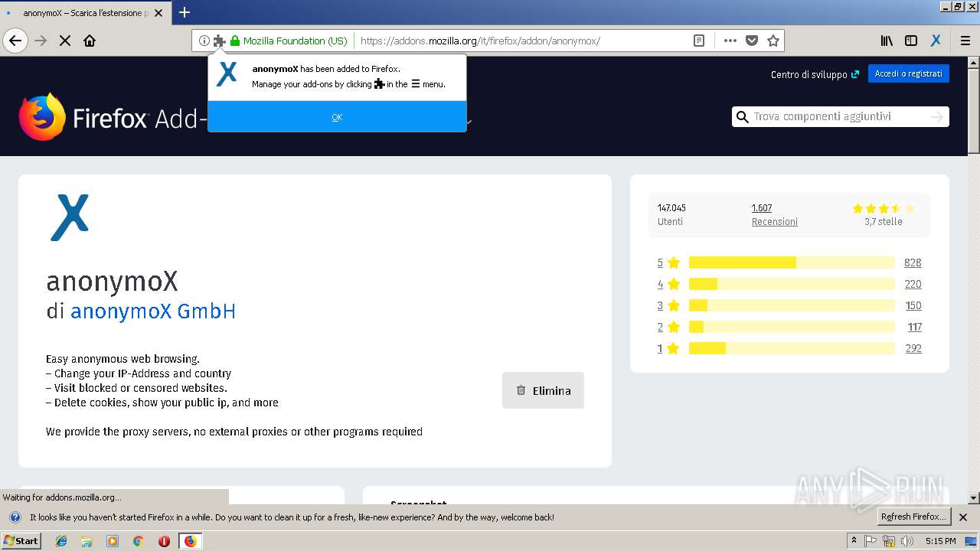The width and height of the screenshot is (980, 551).
Task: Click the green padlock security icon
Action: (235, 41)
